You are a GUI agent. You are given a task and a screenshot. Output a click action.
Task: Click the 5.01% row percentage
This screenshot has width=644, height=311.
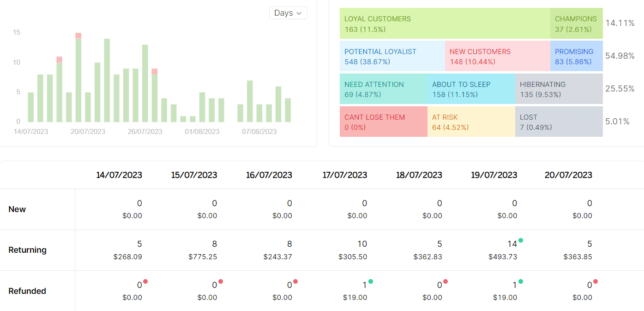pyautogui.click(x=618, y=122)
